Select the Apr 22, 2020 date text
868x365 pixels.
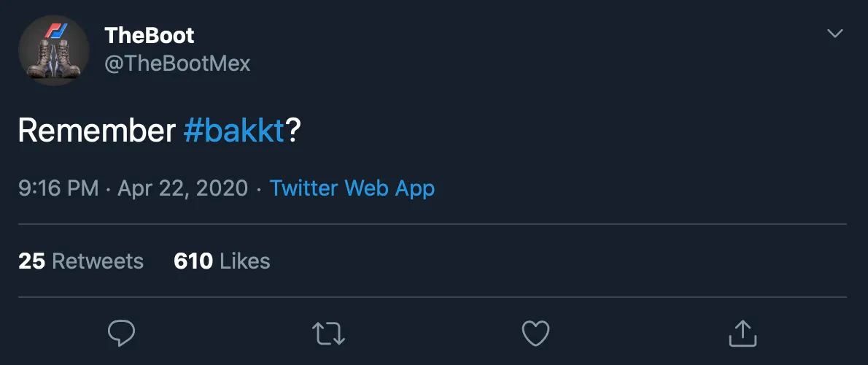(x=183, y=188)
